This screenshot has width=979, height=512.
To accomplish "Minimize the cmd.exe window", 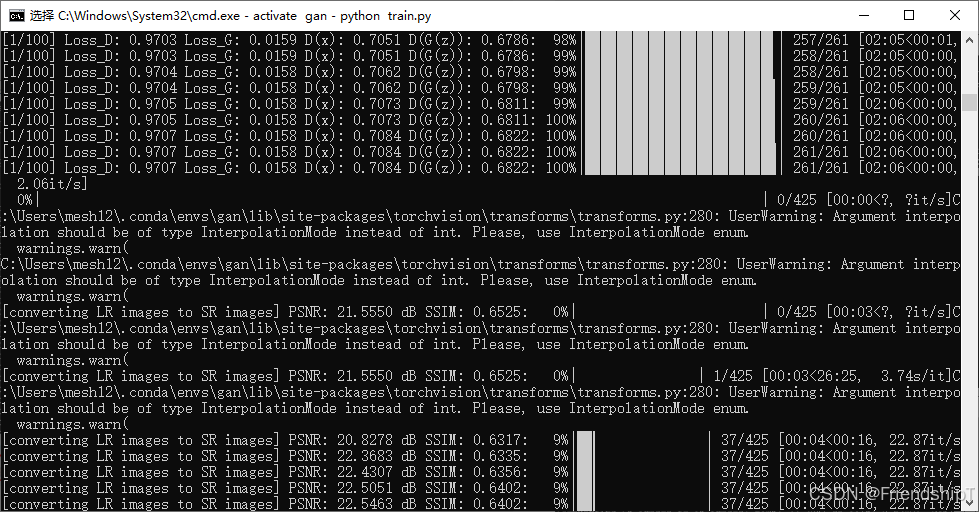I will [864, 16].
